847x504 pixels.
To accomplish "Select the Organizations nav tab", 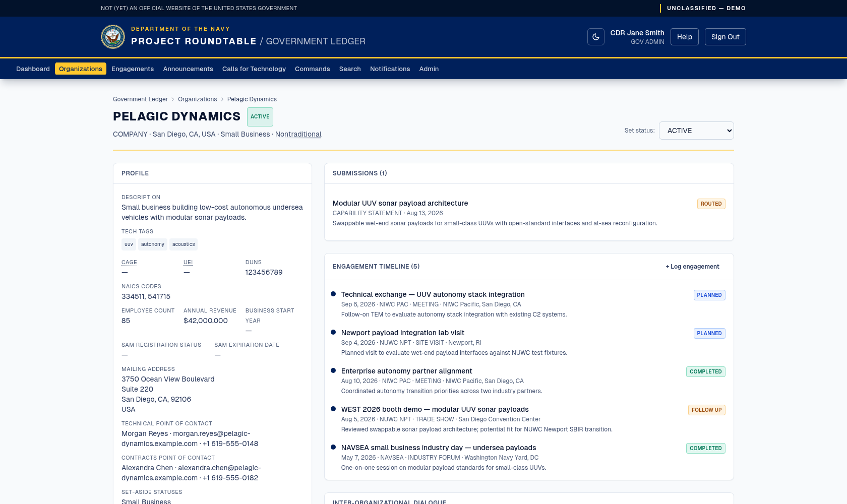I will [x=81, y=69].
